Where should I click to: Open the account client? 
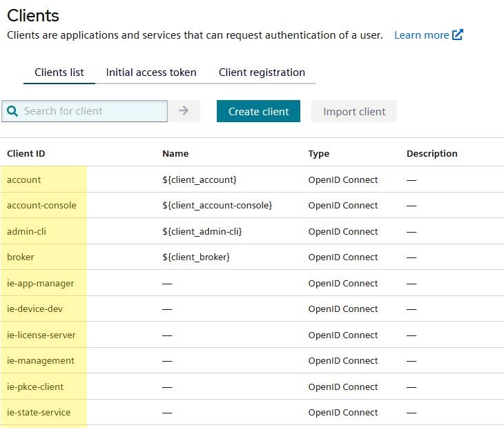pos(24,179)
